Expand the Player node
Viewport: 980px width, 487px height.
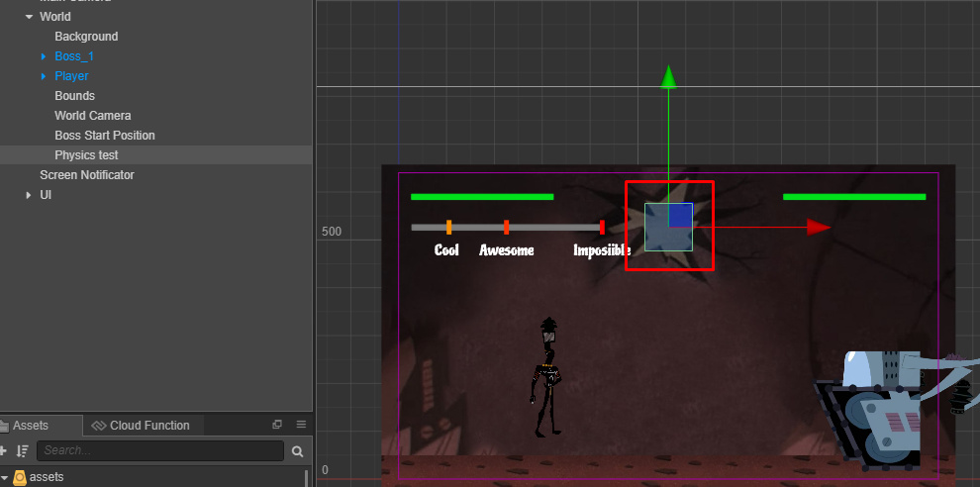click(44, 76)
